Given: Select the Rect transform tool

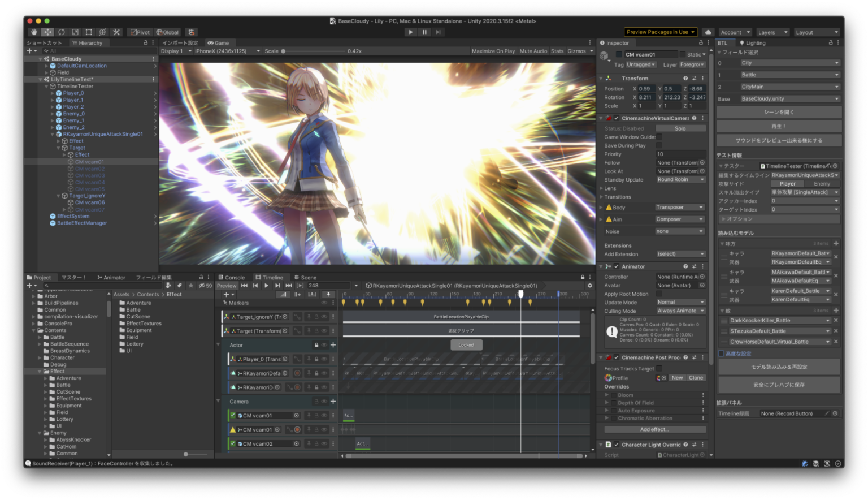Looking at the screenshot, I should [89, 32].
